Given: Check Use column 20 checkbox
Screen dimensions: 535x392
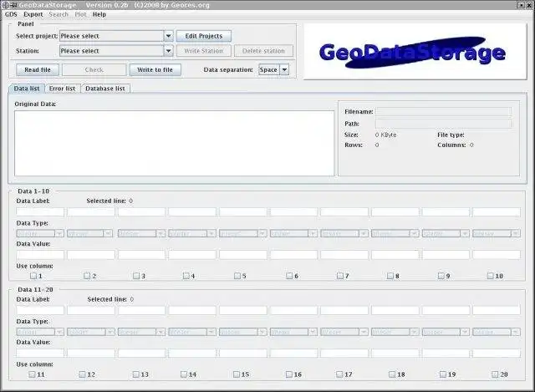Looking at the screenshot, I should tap(495, 374).
